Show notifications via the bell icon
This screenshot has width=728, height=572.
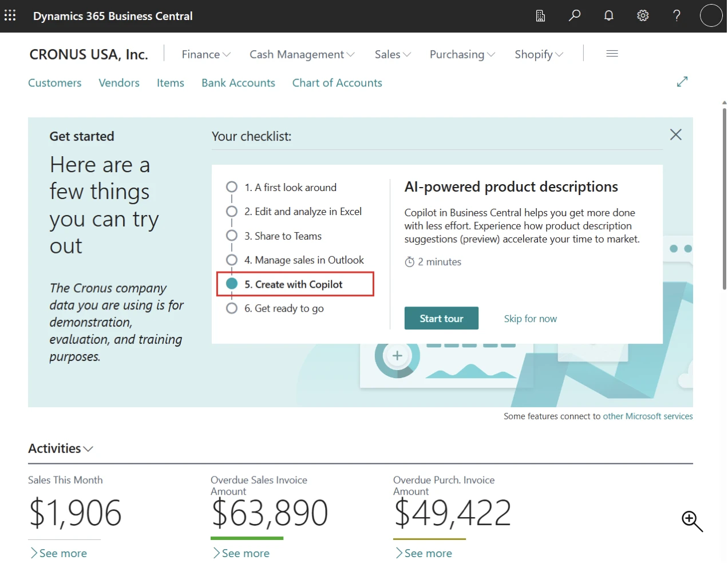coord(609,16)
